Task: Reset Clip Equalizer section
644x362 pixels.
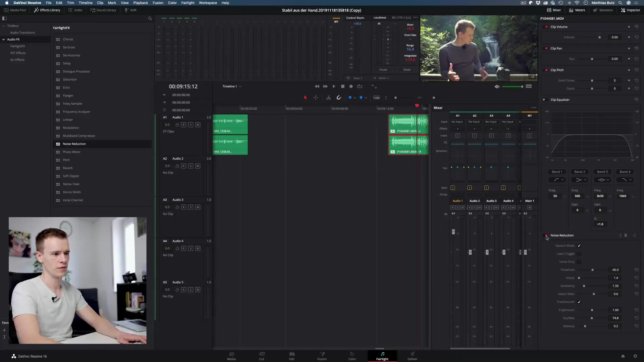Action: [636, 100]
